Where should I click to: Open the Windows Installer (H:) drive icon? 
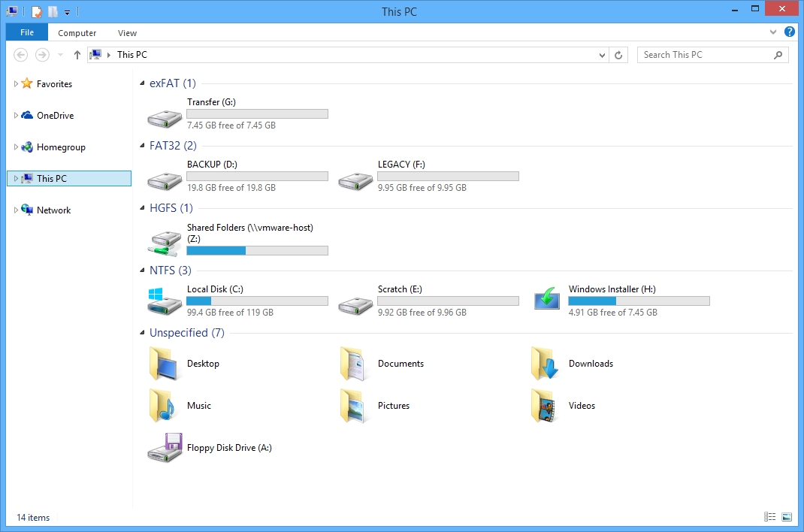tap(546, 298)
